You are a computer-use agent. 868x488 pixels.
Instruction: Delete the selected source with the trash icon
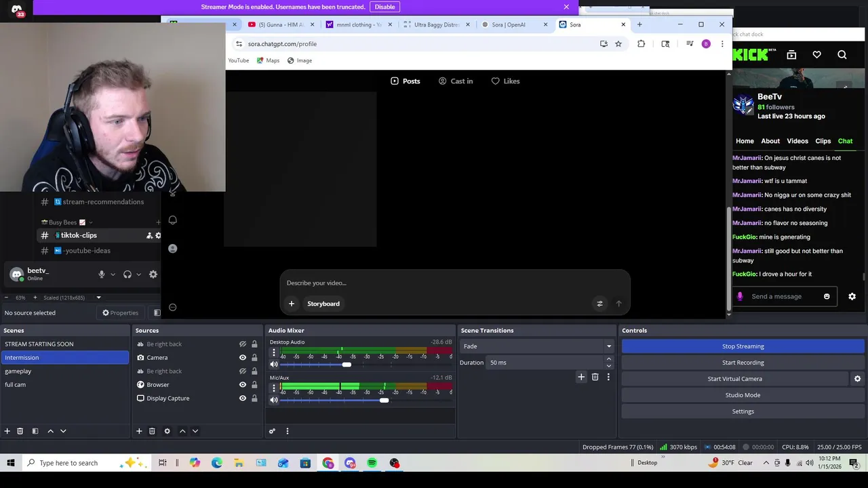152,431
